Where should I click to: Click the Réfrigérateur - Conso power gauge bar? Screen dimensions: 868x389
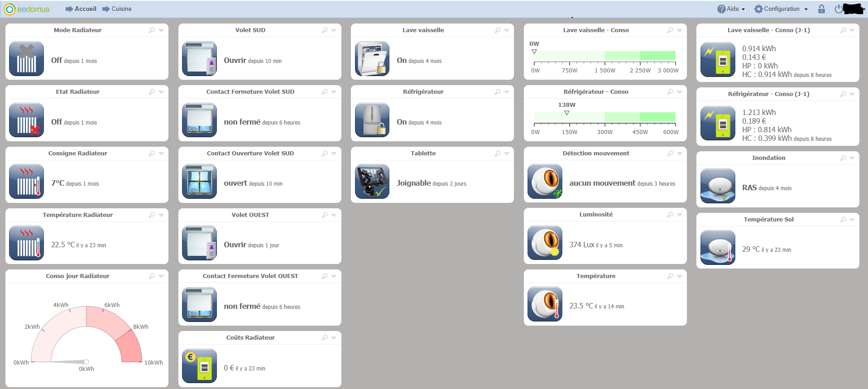(x=604, y=117)
